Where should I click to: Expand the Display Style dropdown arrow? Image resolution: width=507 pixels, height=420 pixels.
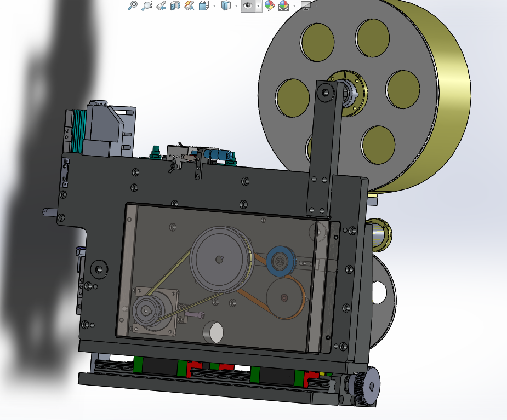236,5
